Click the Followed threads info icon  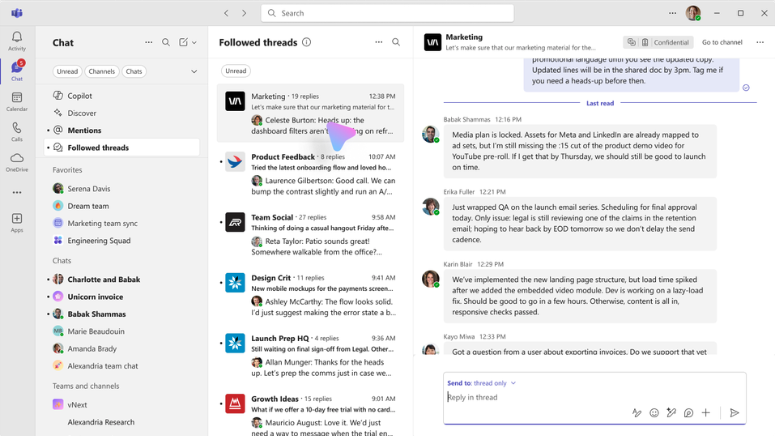[307, 42]
